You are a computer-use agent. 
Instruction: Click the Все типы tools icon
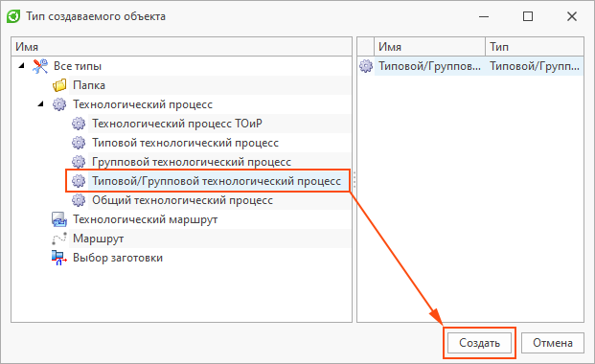pos(40,66)
